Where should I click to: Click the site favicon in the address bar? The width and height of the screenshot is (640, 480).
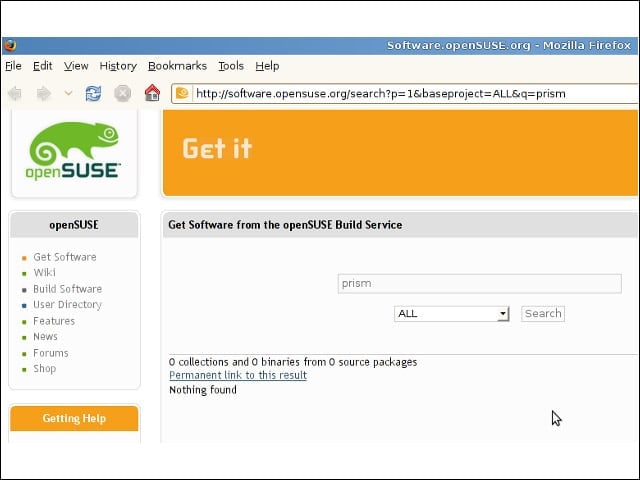tap(182, 93)
